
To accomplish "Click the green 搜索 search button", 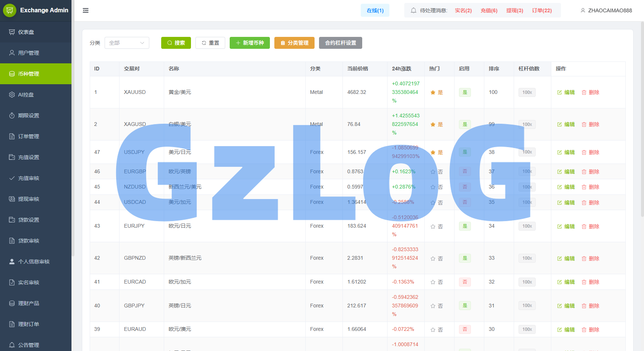I will (x=176, y=43).
